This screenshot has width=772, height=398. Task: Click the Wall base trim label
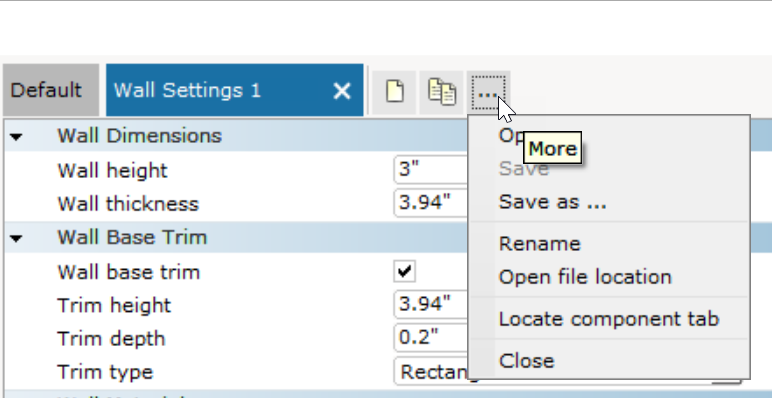(129, 272)
